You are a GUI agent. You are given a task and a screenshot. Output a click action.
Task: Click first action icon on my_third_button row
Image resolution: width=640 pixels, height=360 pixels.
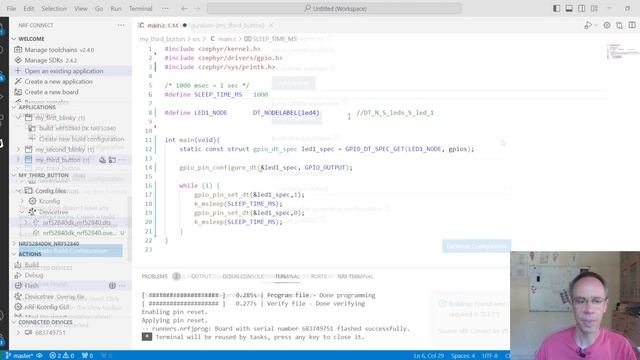[102, 160]
